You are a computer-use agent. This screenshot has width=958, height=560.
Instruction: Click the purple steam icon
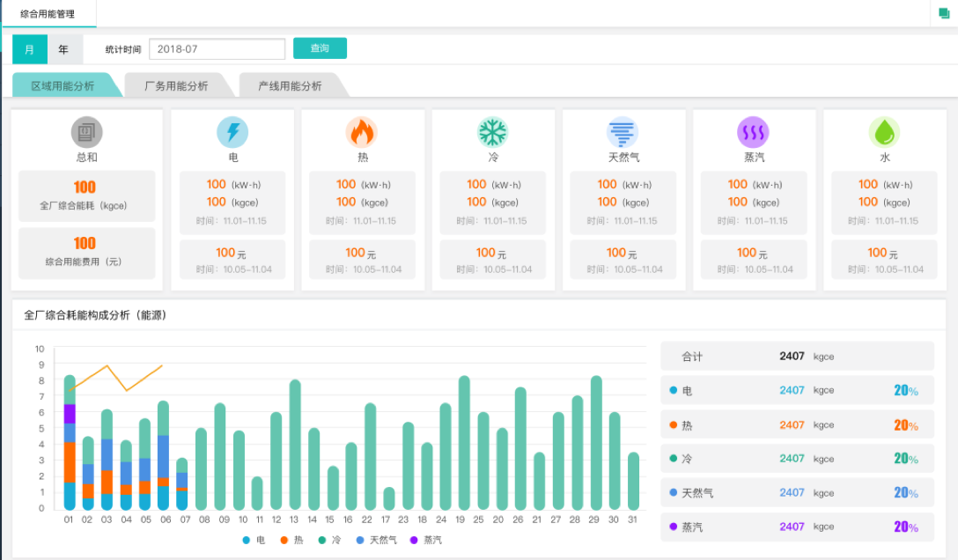[x=753, y=133]
